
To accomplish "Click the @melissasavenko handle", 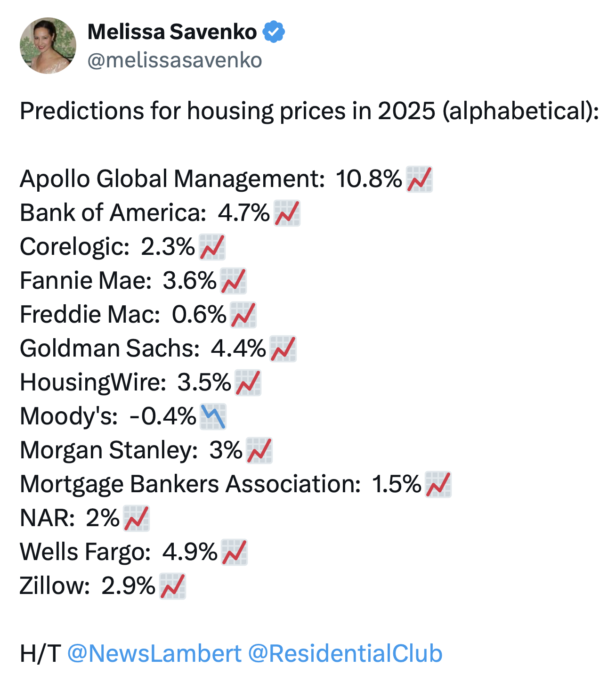I will [x=174, y=60].
